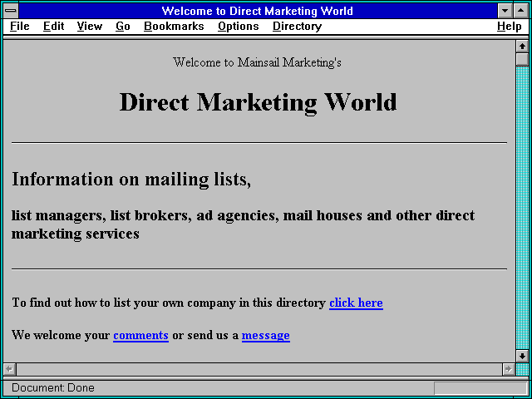Follow the 'click here' link

[x=356, y=303]
